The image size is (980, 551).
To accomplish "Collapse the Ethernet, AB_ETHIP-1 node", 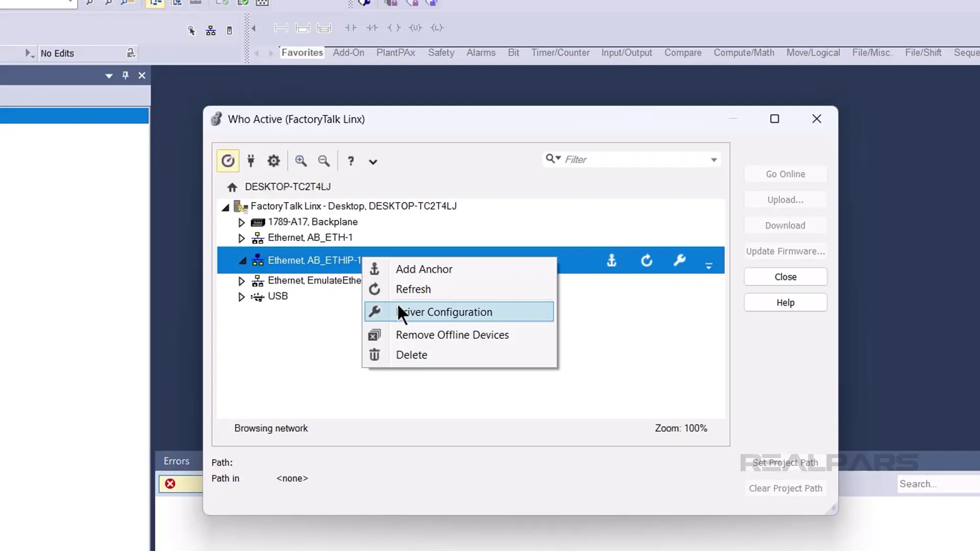I will point(243,261).
